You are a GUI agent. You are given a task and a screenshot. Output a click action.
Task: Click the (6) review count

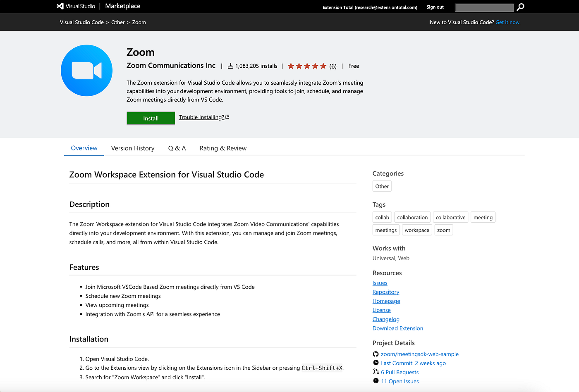click(333, 66)
